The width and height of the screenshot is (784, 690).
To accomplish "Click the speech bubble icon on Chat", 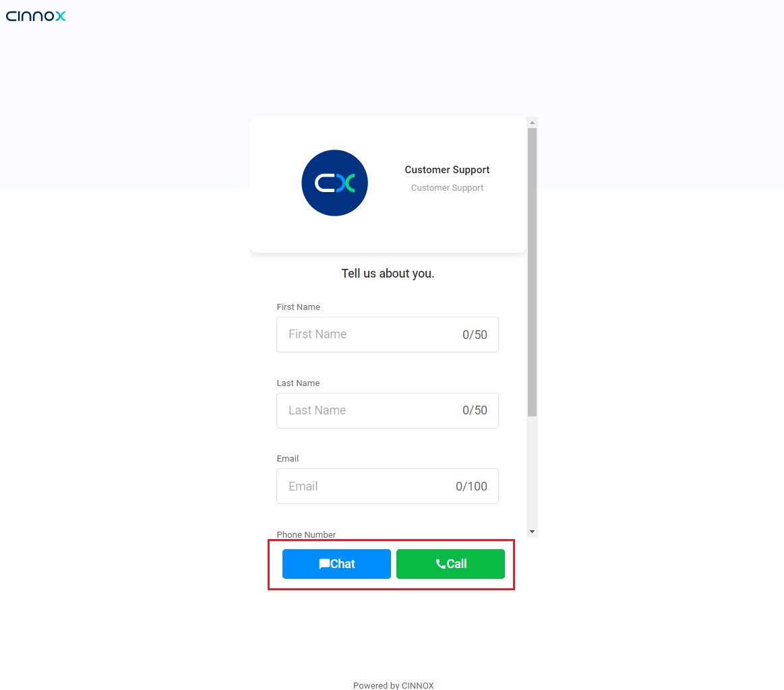I will pos(324,563).
